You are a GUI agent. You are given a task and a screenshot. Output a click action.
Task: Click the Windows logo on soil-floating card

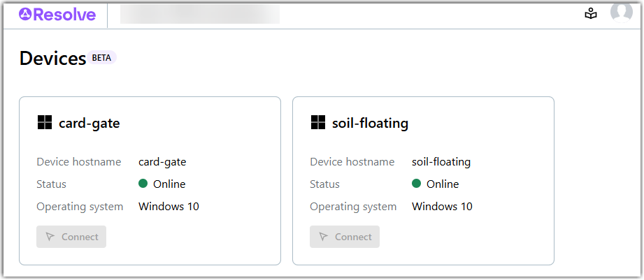[x=318, y=123]
